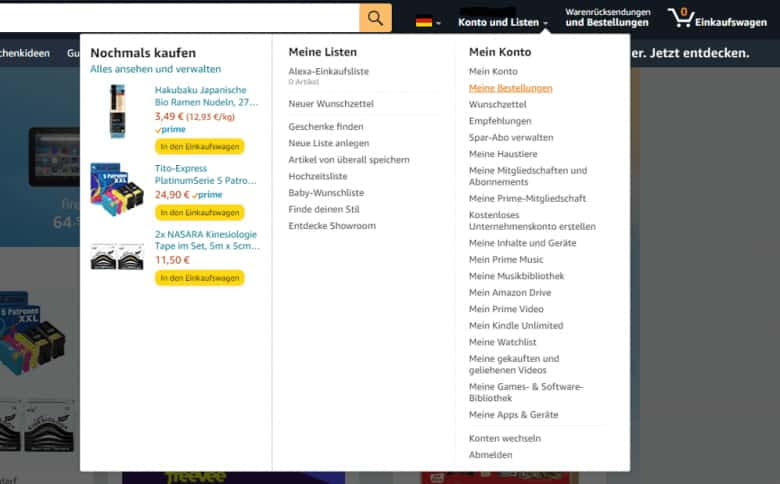
Task: Select Konten wechseln
Action: coord(505,438)
